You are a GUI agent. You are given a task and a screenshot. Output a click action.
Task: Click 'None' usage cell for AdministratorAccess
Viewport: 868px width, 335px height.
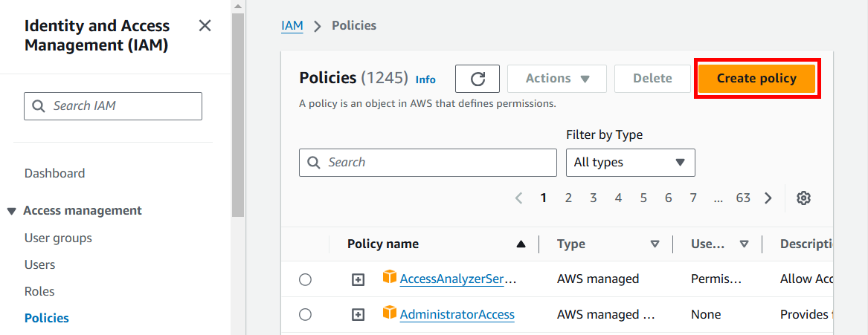(706, 314)
